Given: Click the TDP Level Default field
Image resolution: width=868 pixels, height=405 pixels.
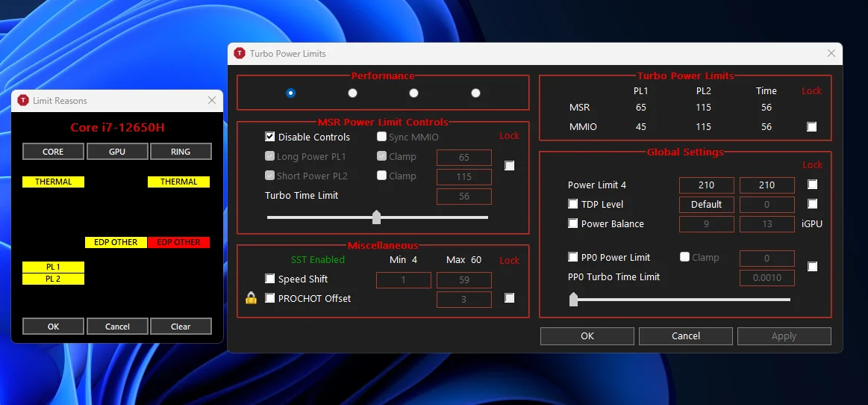Looking at the screenshot, I should click(706, 205).
